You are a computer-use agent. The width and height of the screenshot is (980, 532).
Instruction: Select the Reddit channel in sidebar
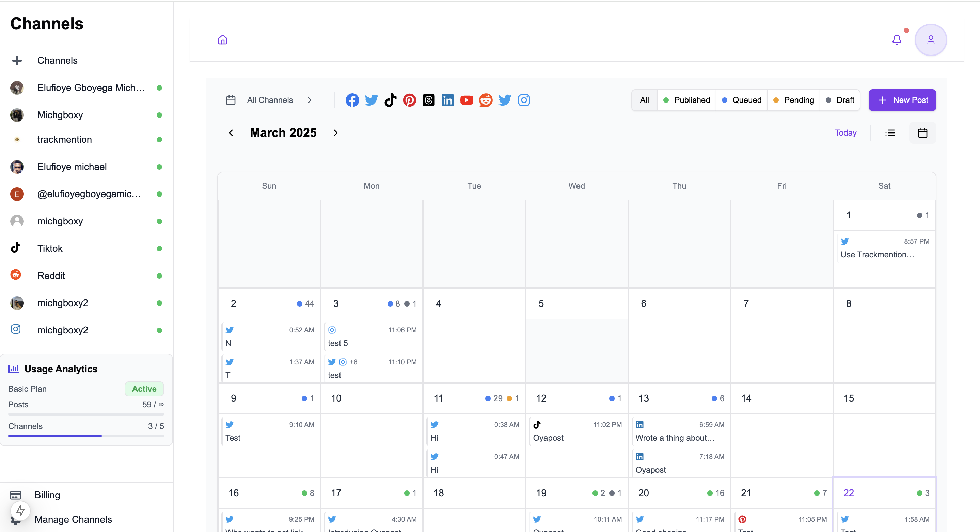click(x=86, y=276)
